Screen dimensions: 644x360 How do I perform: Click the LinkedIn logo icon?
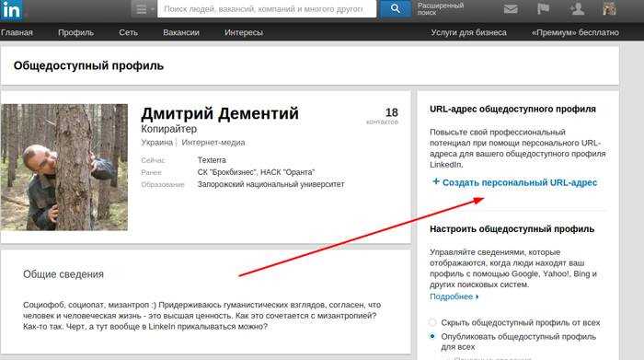pos(11,9)
